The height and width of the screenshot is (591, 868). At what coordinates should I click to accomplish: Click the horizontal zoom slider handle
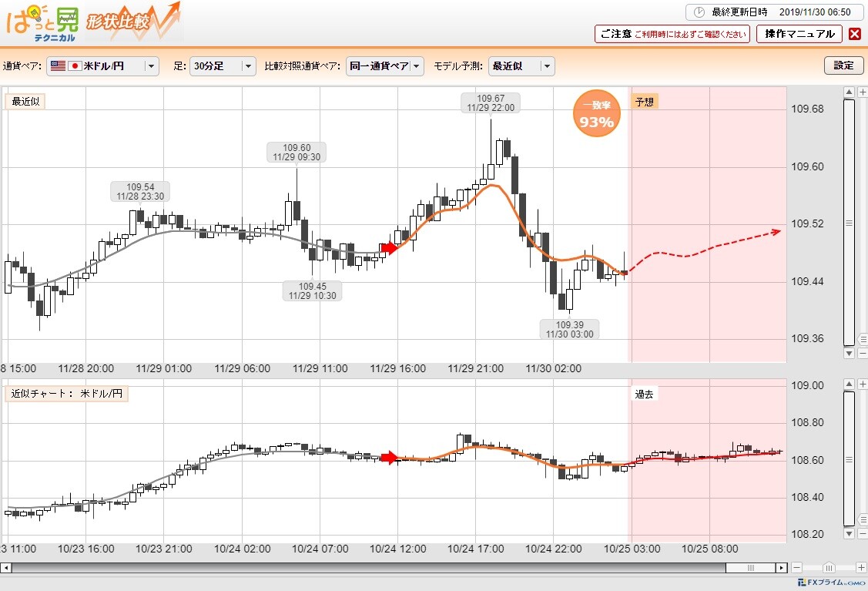(x=828, y=567)
